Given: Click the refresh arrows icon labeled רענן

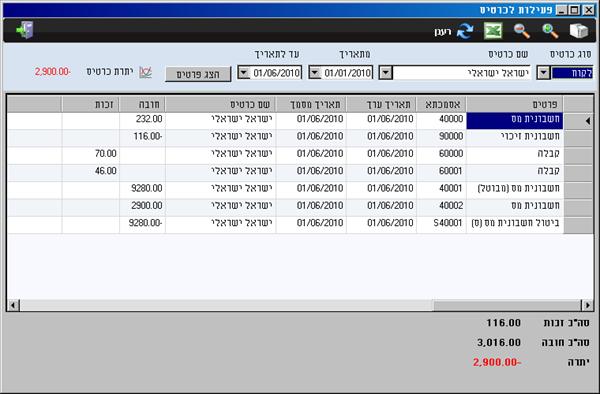Looking at the screenshot, I should (x=465, y=31).
